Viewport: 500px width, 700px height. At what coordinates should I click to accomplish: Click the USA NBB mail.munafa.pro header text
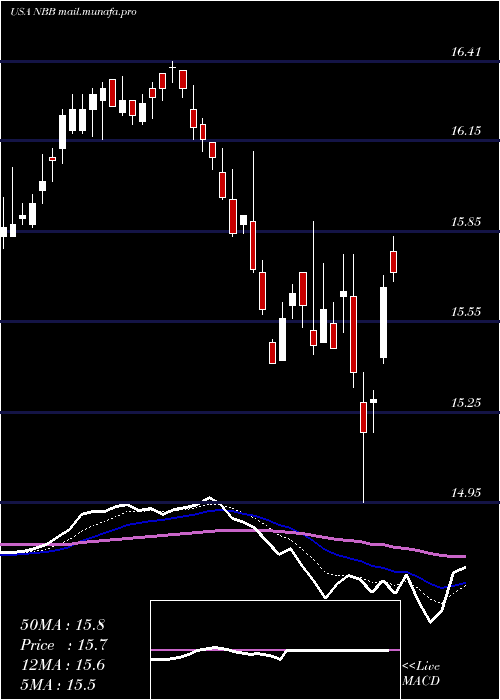tap(73, 12)
